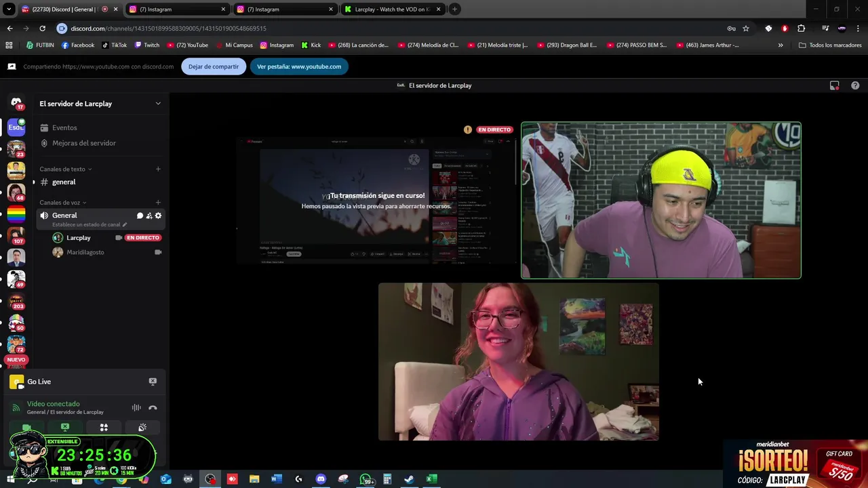Screen dimensions: 868x488
Task: Toggle camera off in voice panel
Action: 26,428
